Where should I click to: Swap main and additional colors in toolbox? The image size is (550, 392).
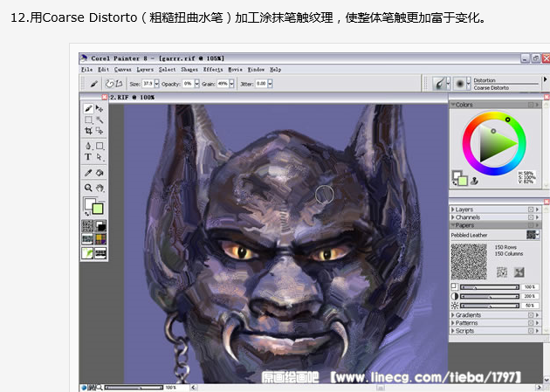86,213
